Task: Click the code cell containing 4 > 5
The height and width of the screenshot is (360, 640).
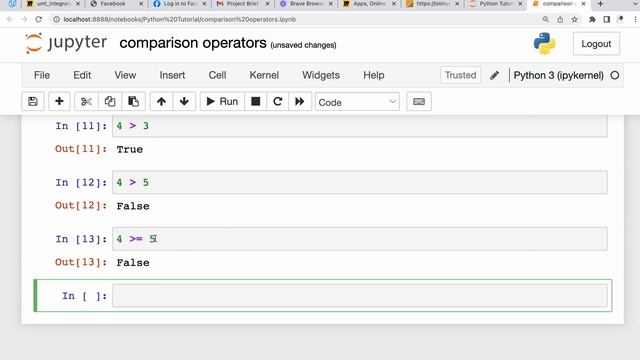Action: tap(360, 182)
